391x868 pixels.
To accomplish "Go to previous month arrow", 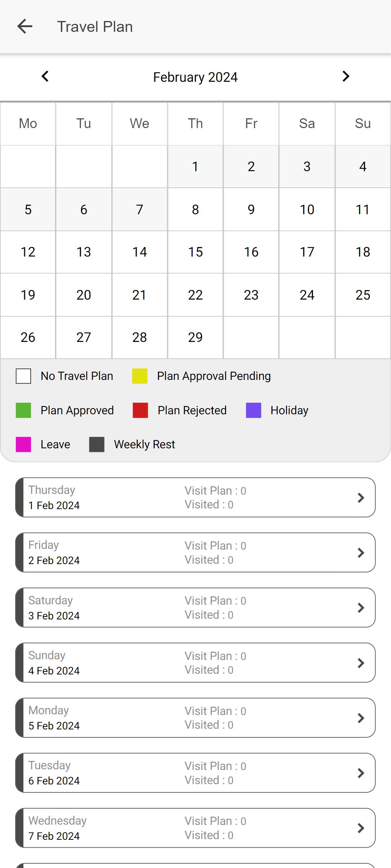I will click(45, 76).
